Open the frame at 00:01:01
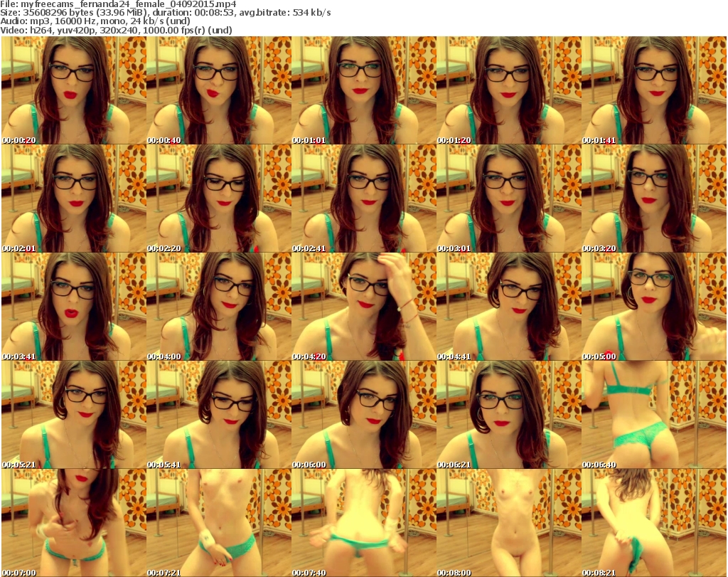Screen dimensions: 728x577 click(x=363, y=90)
